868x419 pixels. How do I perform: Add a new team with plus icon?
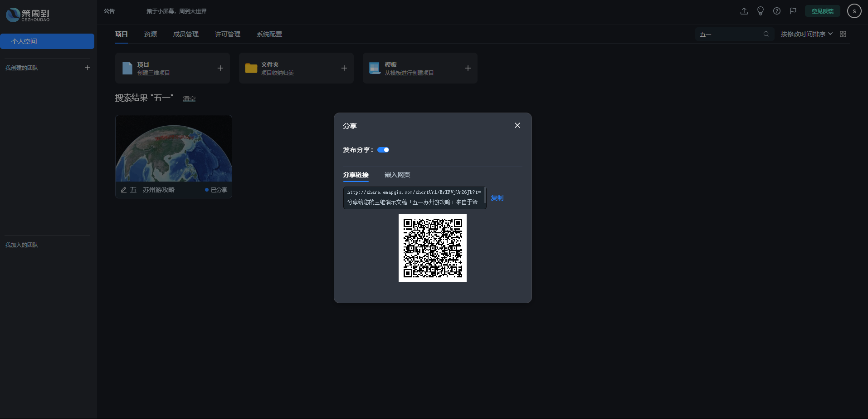(x=88, y=68)
